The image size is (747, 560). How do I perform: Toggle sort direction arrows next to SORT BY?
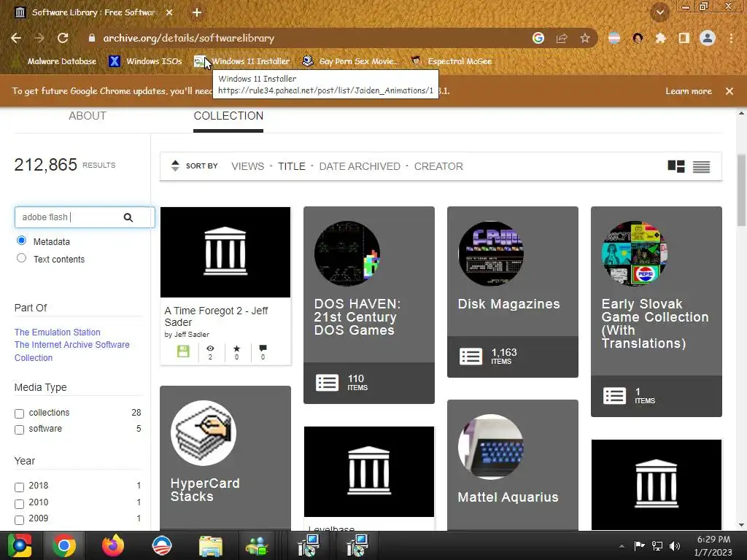click(175, 166)
